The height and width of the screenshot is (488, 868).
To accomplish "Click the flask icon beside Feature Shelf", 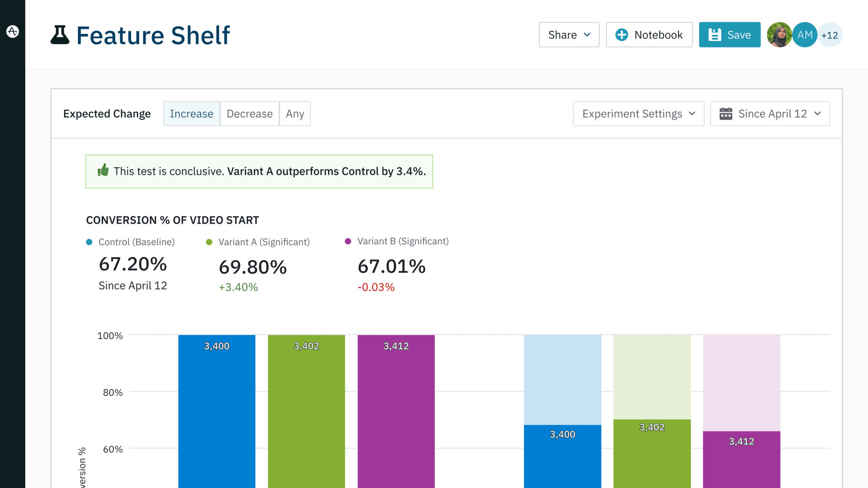I will pos(60,35).
